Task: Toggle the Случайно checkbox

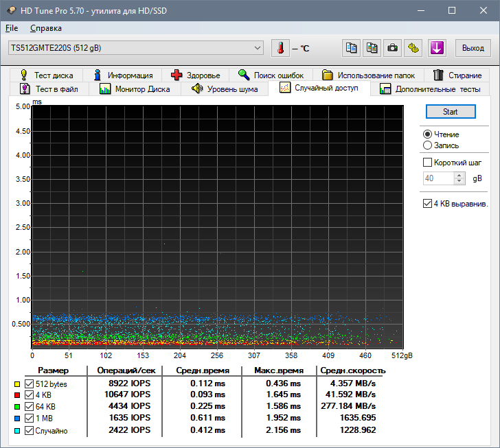Action: [30, 431]
